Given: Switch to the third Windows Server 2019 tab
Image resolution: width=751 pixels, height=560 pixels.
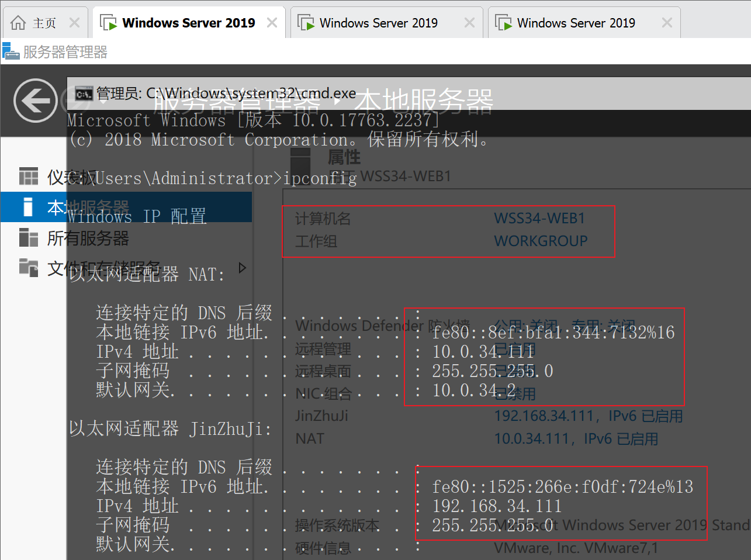Looking at the screenshot, I should pos(584,23).
